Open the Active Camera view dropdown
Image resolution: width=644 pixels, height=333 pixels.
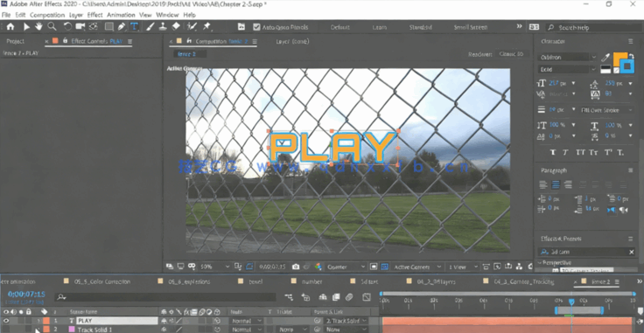pos(416,267)
